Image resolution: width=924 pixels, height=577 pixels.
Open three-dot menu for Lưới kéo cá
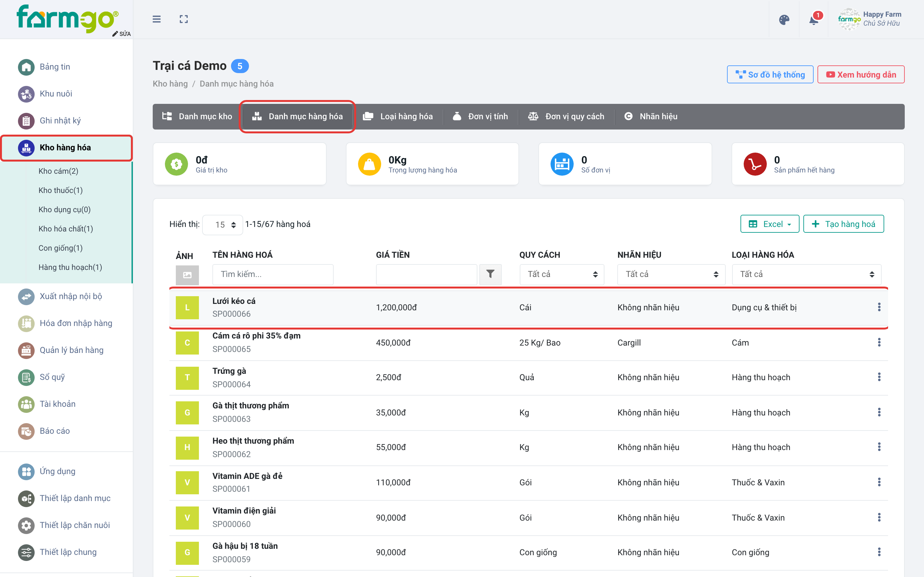point(879,307)
